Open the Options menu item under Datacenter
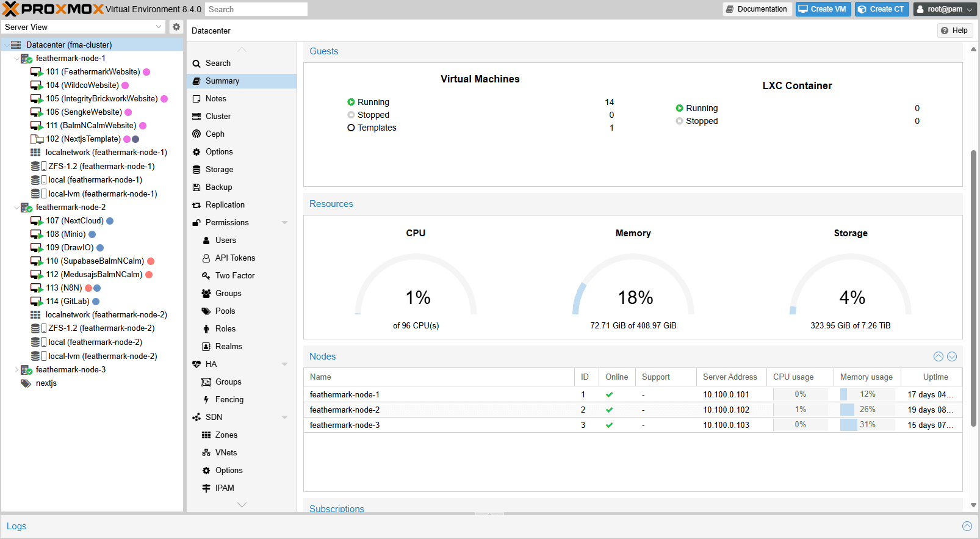The width and height of the screenshot is (980, 539). 242,152
